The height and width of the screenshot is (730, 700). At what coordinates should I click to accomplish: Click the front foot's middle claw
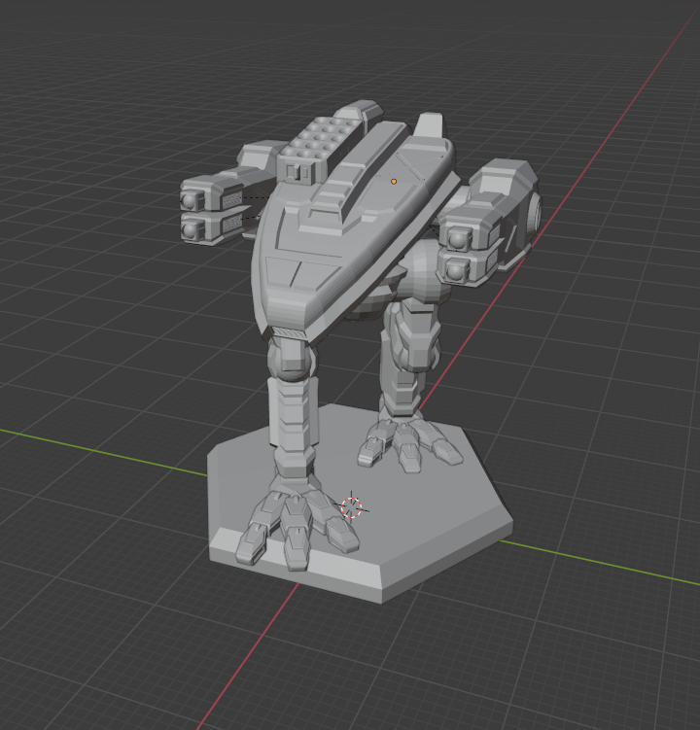[x=296, y=531]
